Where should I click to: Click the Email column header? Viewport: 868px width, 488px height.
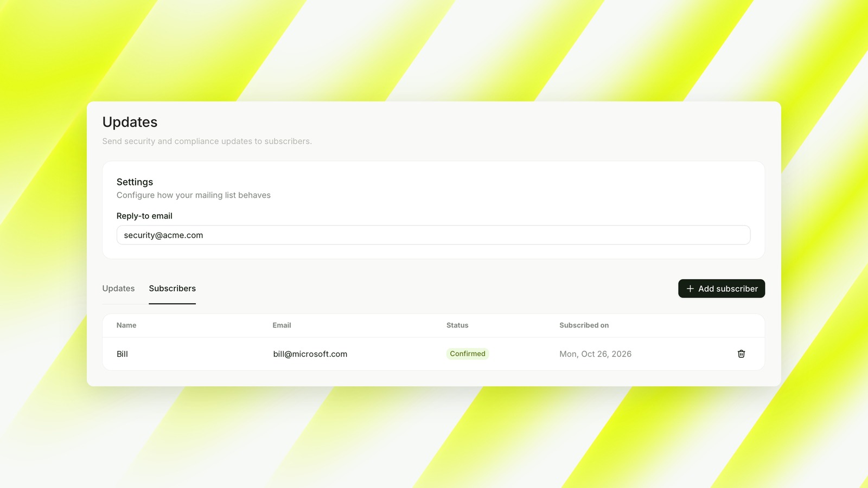click(282, 325)
